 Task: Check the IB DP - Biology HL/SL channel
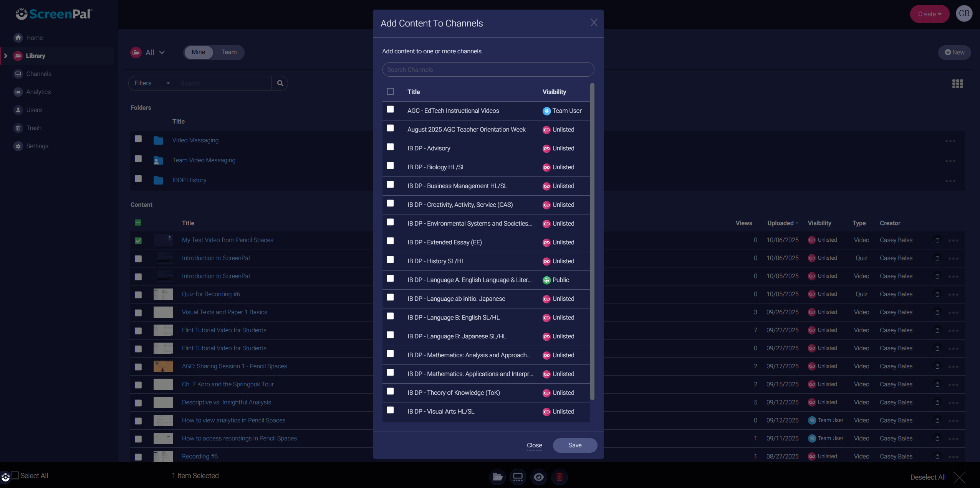click(x=390, y=166)
